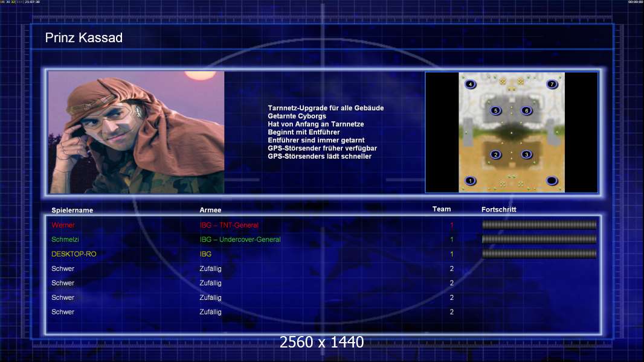Screen dimensions: 644x362
Task: Click DESKTOP-RO's loading progress bar
Action: (x=539, y=254)
